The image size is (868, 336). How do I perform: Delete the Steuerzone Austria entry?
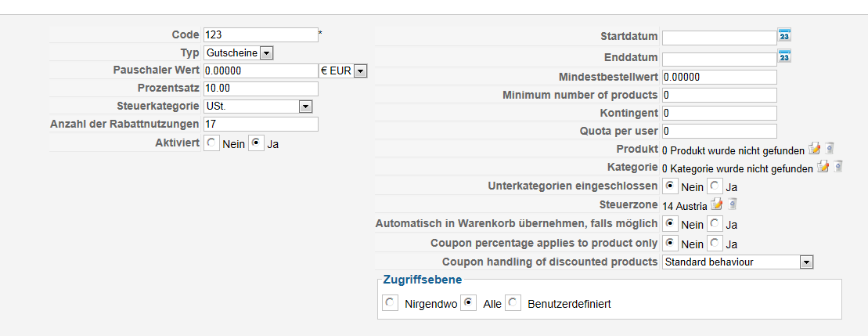pyautogui.click(x=732, y=204)
